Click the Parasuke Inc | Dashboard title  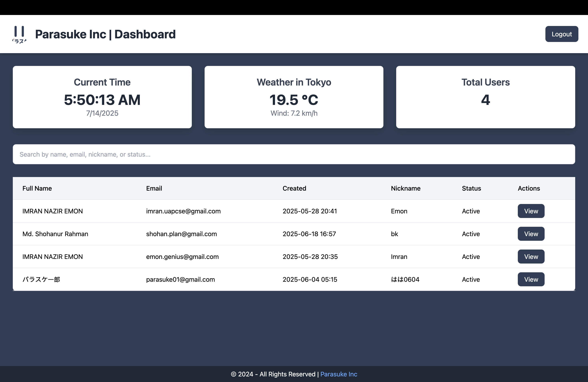105,34
